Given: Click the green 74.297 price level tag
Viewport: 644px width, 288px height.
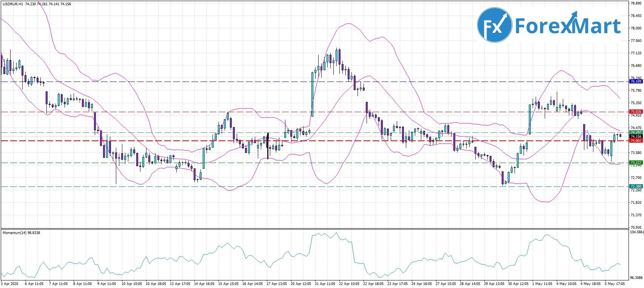Looking at the screenshot, I should click(636, 132).
